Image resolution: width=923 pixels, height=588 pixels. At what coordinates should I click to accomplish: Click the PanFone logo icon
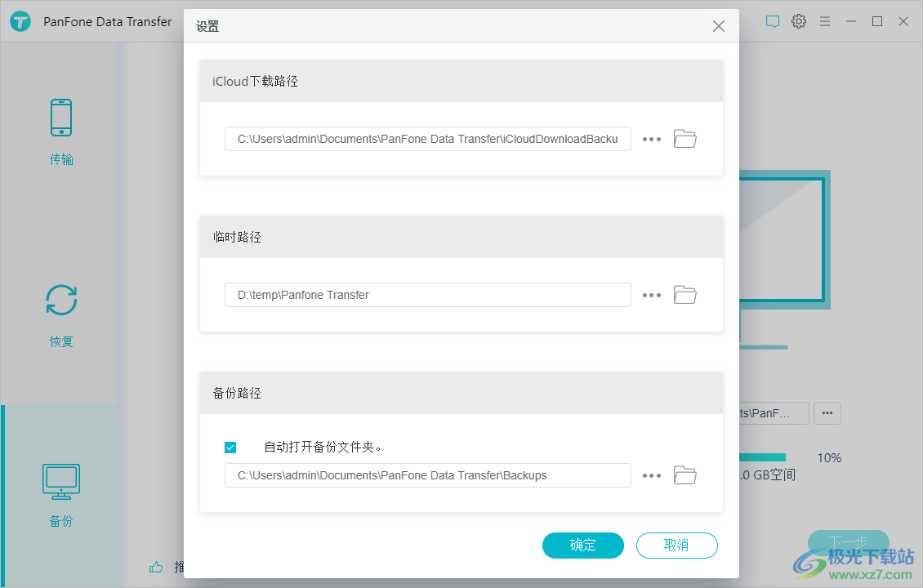20,22
